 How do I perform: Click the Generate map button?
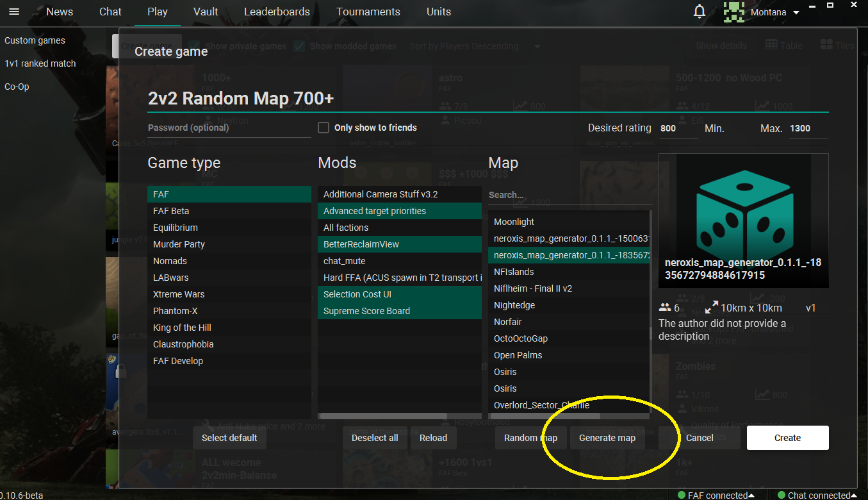[x=607, y=438]
